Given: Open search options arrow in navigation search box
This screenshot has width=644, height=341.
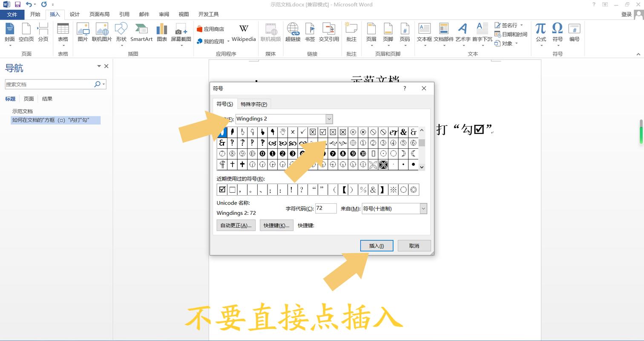Looking at the screenshot, I should (x=103, y=84).
